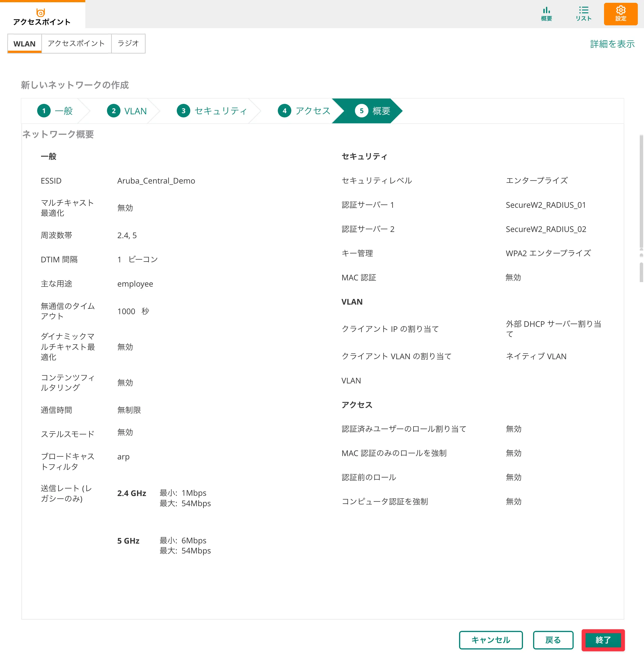The image size is (644, 661).
Task: Open the 概要 bar chart icon
Action: (546, 10)
